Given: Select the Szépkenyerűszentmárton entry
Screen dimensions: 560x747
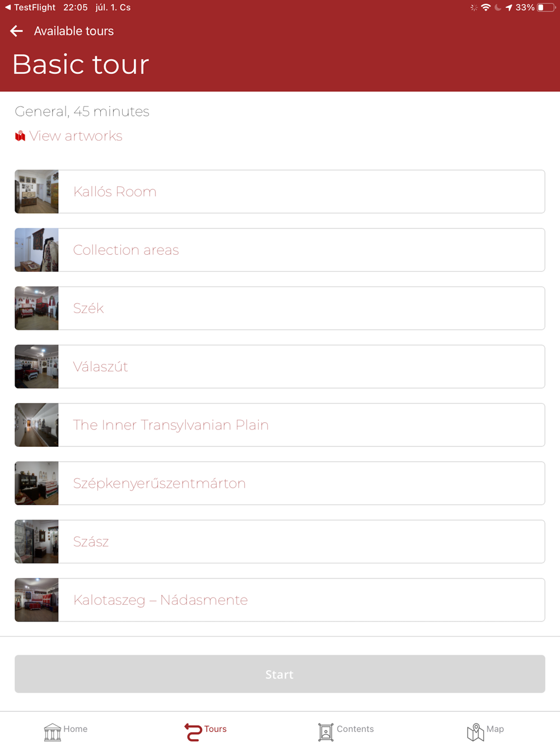Looking at the screenshot, I should point(280,483).
